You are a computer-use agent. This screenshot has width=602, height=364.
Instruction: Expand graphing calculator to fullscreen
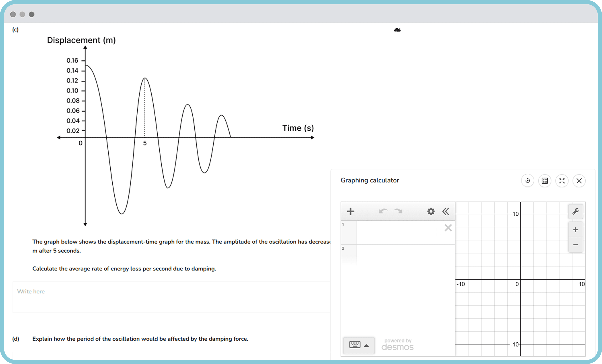562,181
